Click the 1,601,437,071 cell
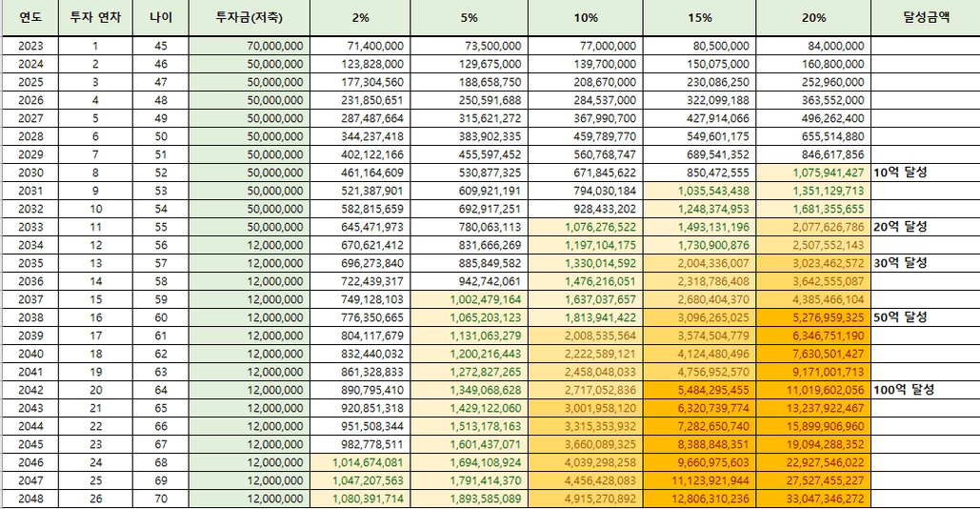The width and height of the screenshot is (980, 509). (x=469, y=444)
